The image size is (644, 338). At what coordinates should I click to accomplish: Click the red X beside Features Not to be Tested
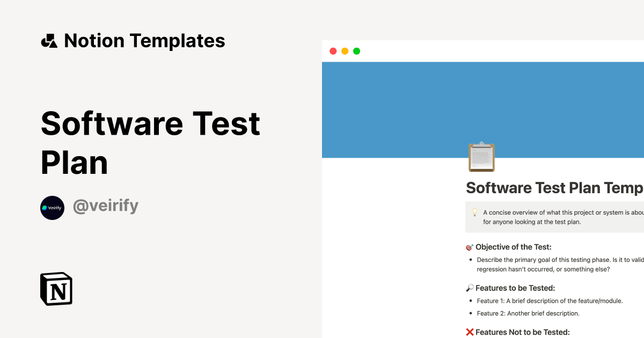point(470,332)
